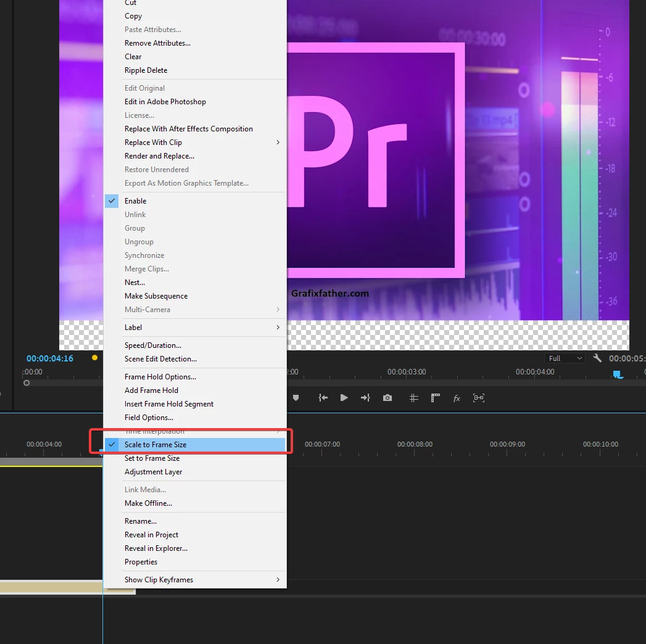This screenshot has width=646, height=644.
Task: Select Set to Frame Size
Action: coord(195,458)
